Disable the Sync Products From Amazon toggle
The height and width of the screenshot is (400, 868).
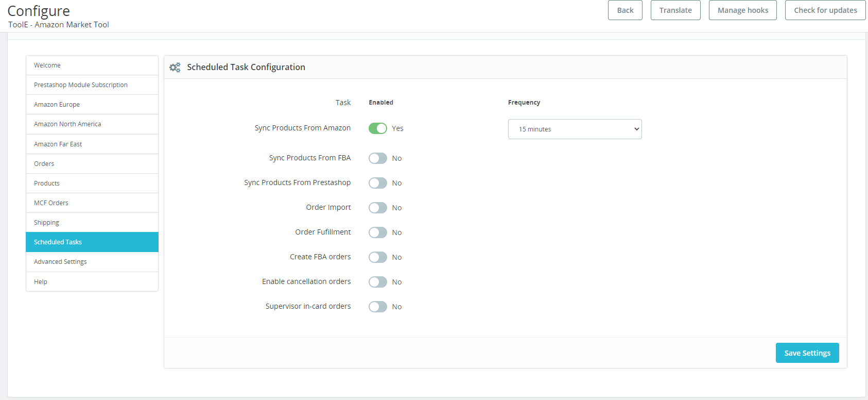pos(377,128)
